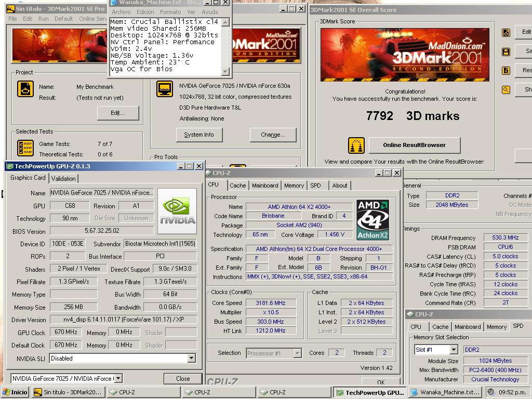Switch to Validation tab in GPU-Z
The height and width of the screenshot is (399, 532).
[x=63, y=179]
